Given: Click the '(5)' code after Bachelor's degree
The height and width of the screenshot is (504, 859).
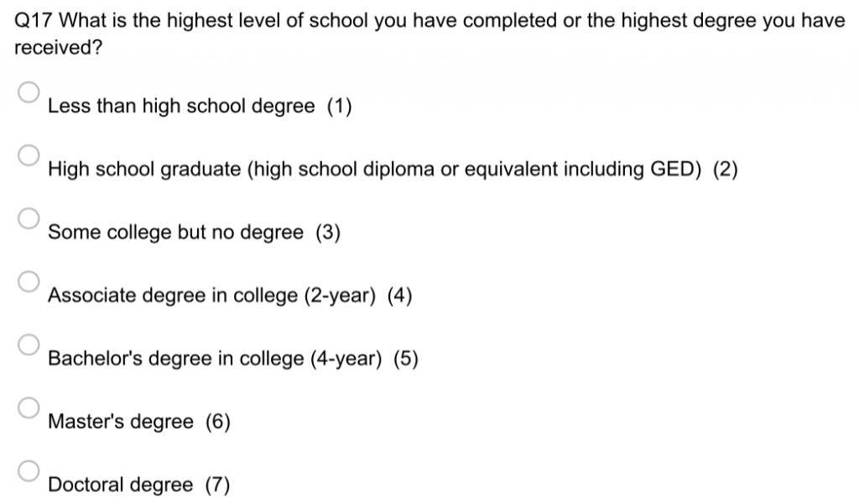Looking at the screenshot, I should coord(406,359).
